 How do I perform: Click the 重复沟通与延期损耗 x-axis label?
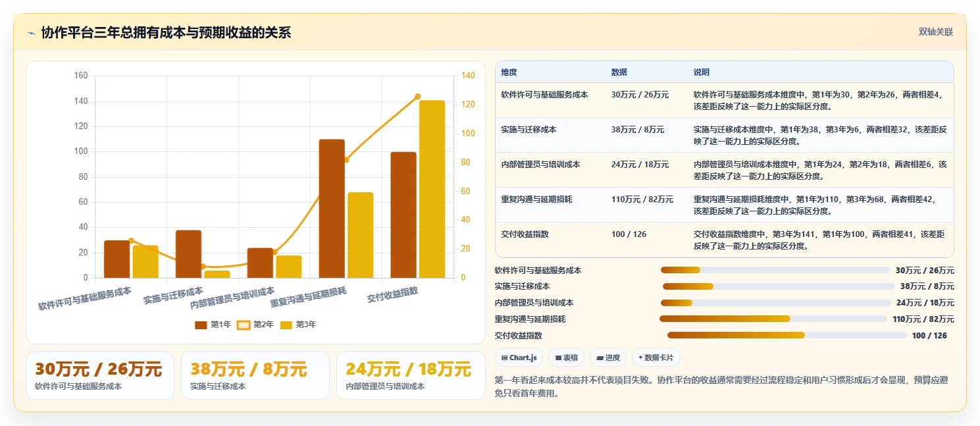pyautogui.click(x=309, y=298)
